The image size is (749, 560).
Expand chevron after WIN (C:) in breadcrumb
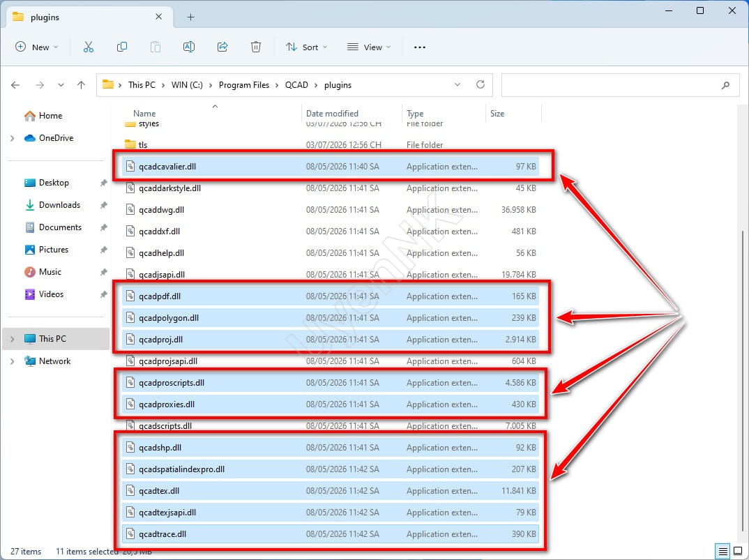point(211,85)
